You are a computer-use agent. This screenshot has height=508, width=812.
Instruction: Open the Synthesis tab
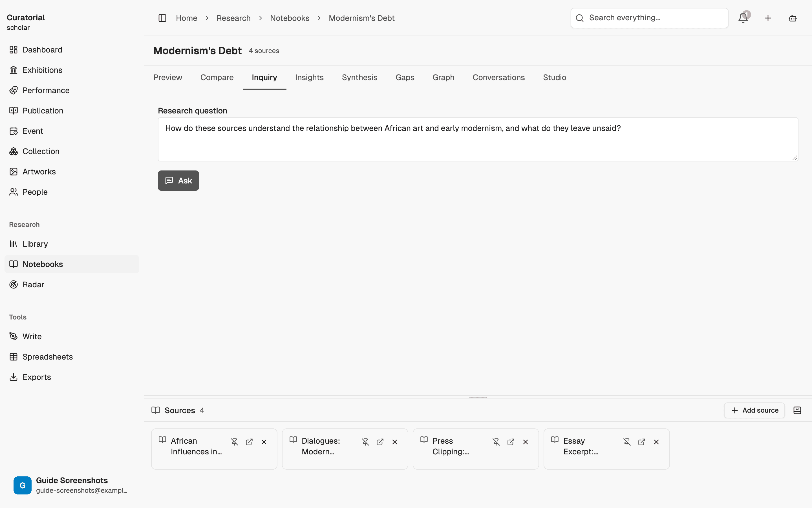coord(360,78)
